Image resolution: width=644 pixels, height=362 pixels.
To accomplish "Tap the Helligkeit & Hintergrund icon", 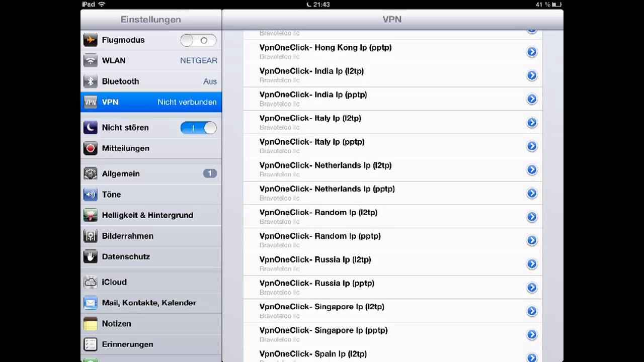I will tap(91, 215).
